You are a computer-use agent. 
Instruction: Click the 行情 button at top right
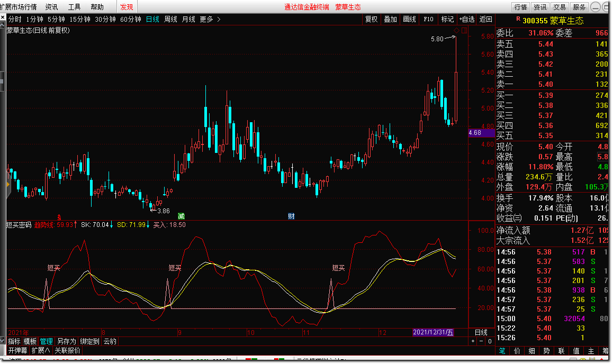[x=521, y=7]
